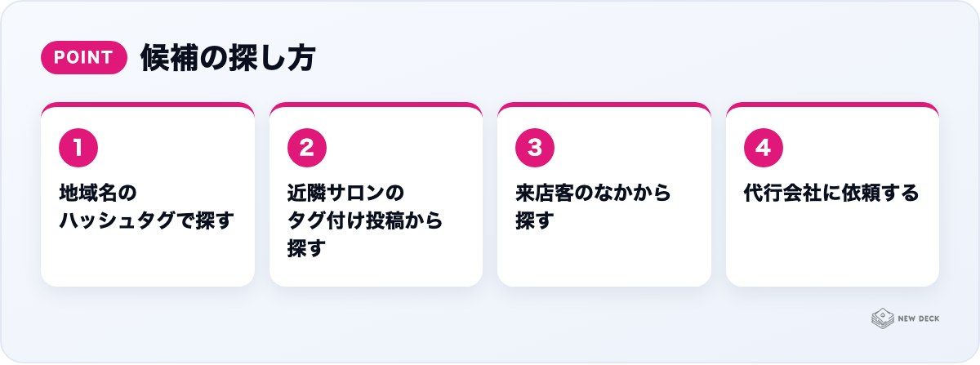Click the text 近隣サロンのタグ付け投稿から探す
Viewport: 980px width, 365px height.
pyautogui.click(x=365, y=220)
